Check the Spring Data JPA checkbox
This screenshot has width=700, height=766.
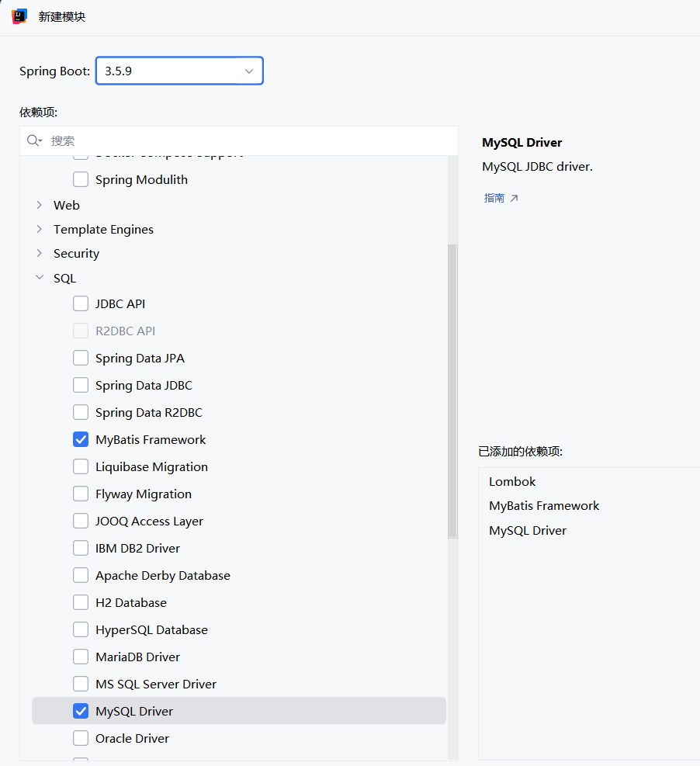tap(81, 358)
